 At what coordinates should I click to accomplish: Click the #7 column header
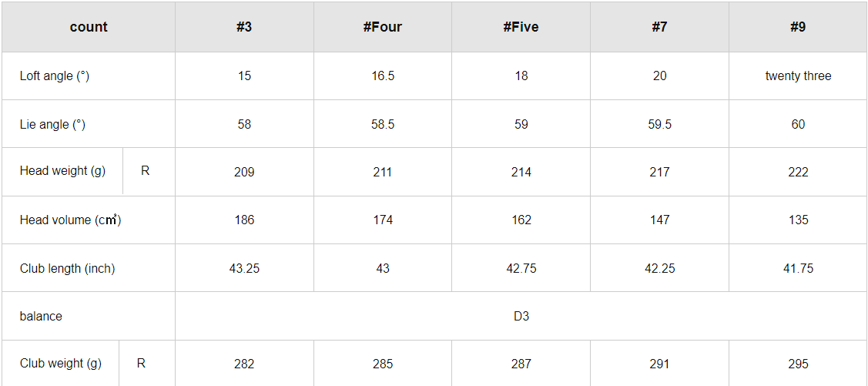659,27
